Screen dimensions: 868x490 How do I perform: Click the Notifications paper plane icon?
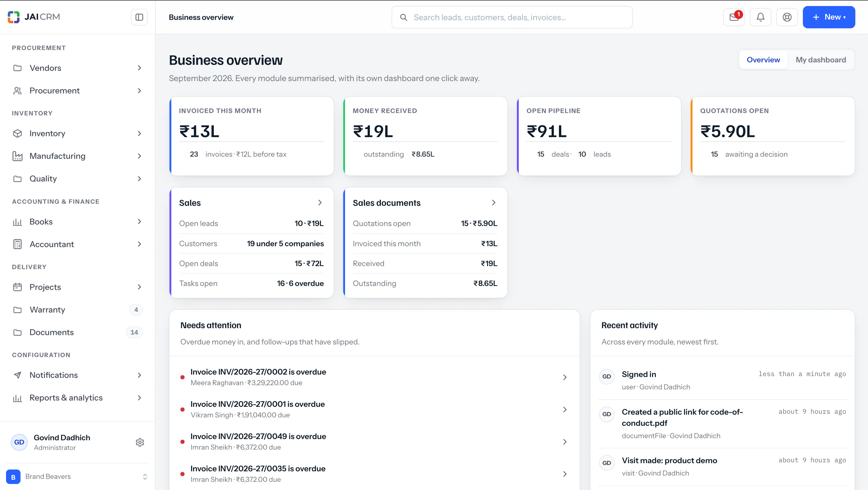(17, 375)
